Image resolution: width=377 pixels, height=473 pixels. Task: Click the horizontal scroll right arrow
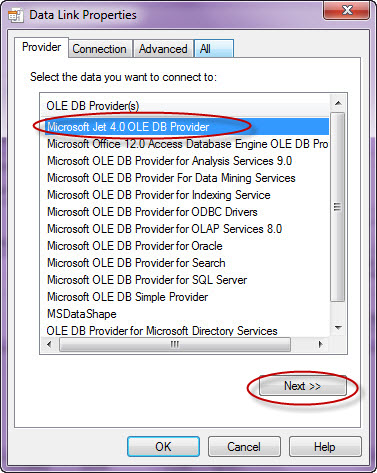[x=321, y=344]
